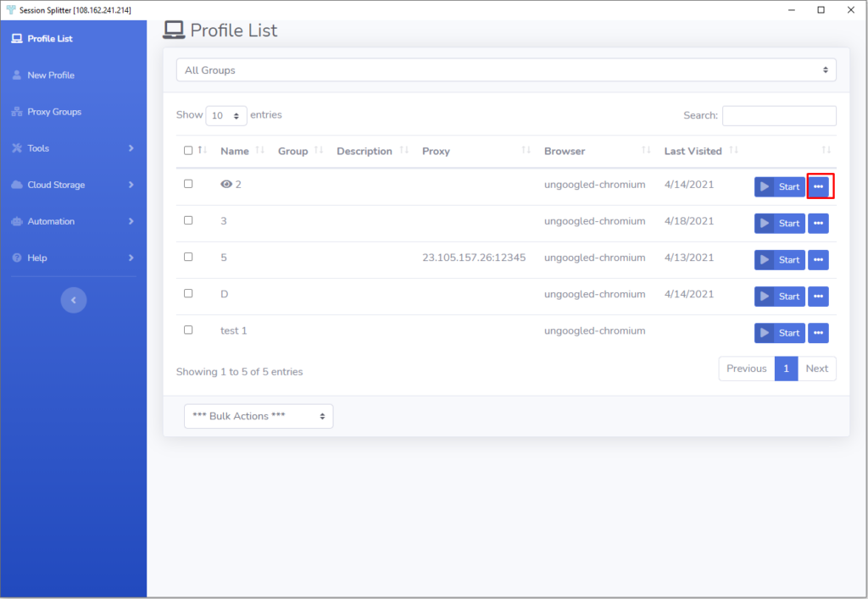Open more options for profile 5
Viewport: 868px width, 599px height.
[818, 260]
